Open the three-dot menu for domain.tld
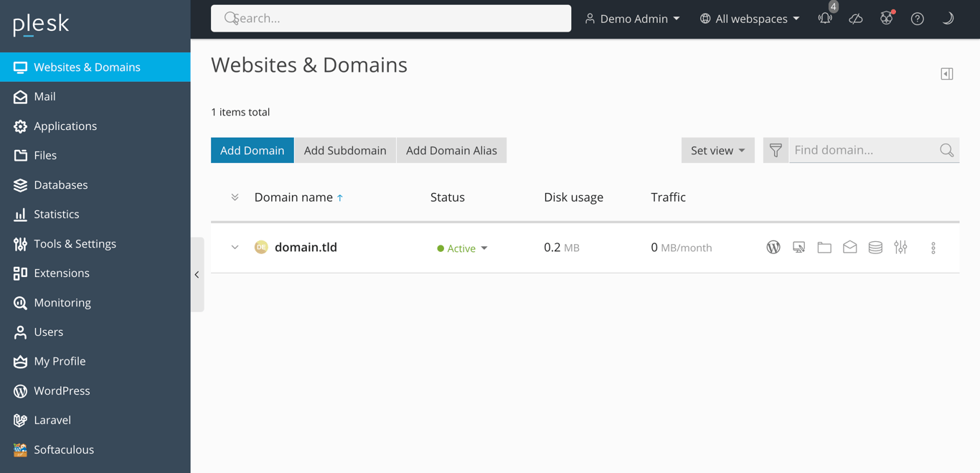Image resolution: width=980 pixels, height=473 pixels. (x=933, y=247)
